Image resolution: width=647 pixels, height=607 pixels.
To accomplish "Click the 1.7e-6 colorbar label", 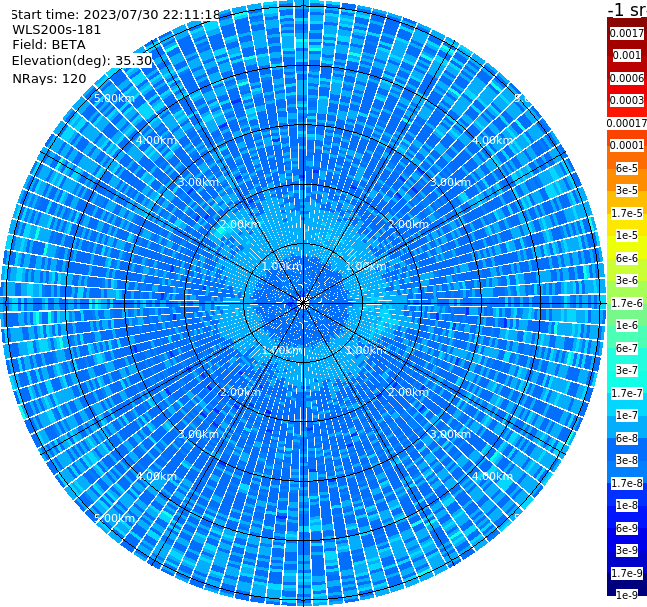I will coord(627,303).
